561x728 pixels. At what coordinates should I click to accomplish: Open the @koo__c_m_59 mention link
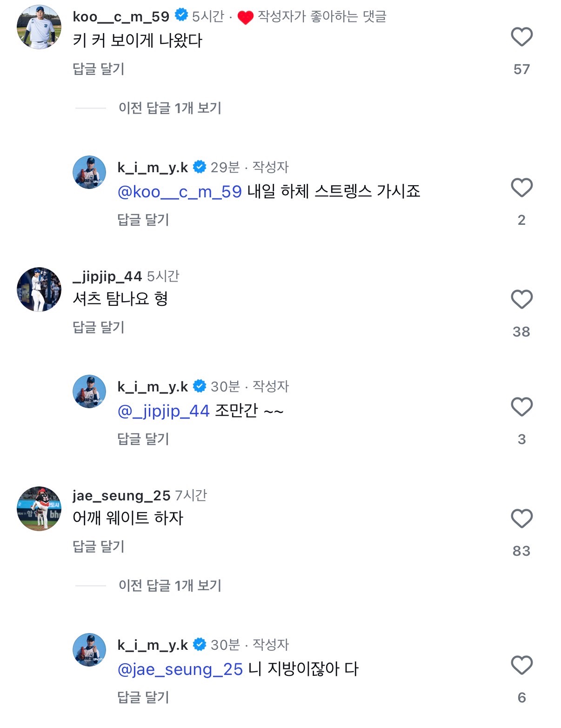pos(180,192)
